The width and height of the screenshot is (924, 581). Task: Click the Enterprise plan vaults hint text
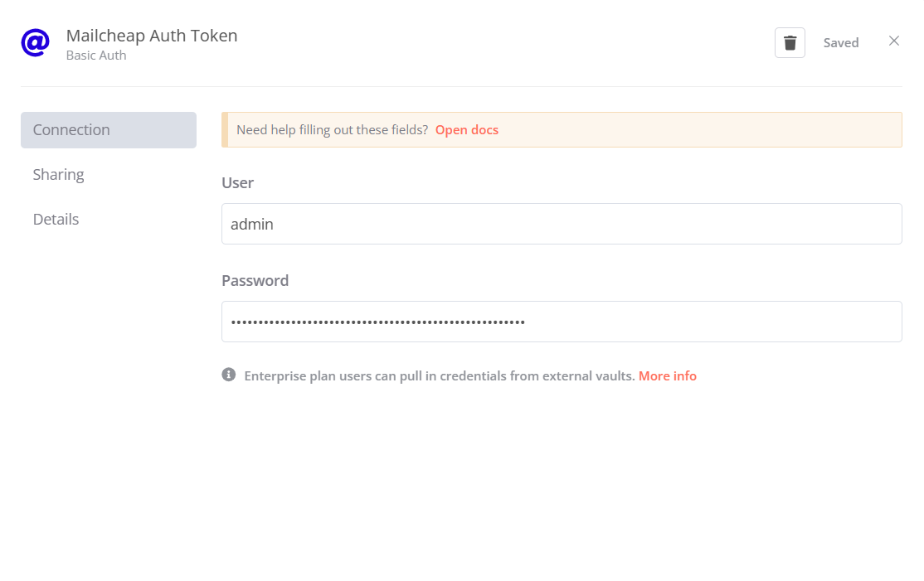pos(439,376)
